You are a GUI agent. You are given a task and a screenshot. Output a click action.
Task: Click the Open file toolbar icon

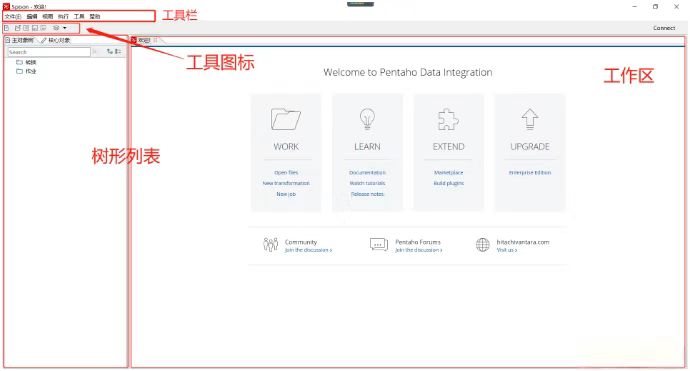(x=18, y=28)
